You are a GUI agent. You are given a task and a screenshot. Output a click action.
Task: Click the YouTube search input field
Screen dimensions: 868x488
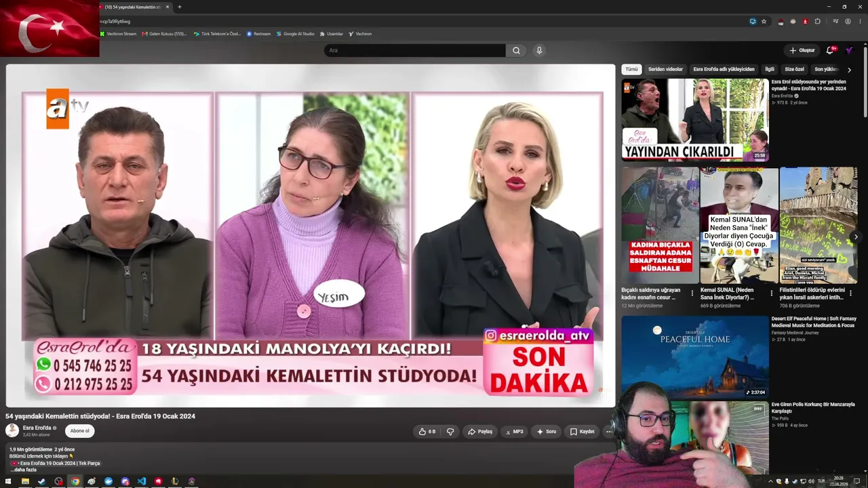415,50
